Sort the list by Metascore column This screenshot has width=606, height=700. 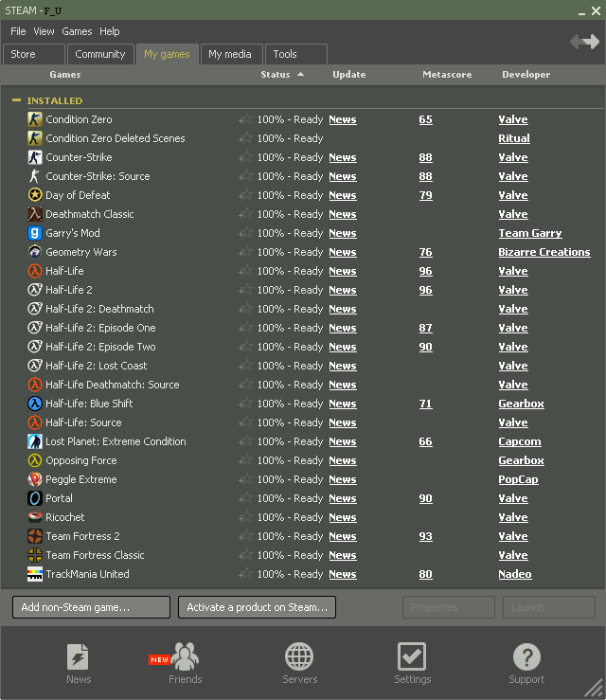click(447, 75)
